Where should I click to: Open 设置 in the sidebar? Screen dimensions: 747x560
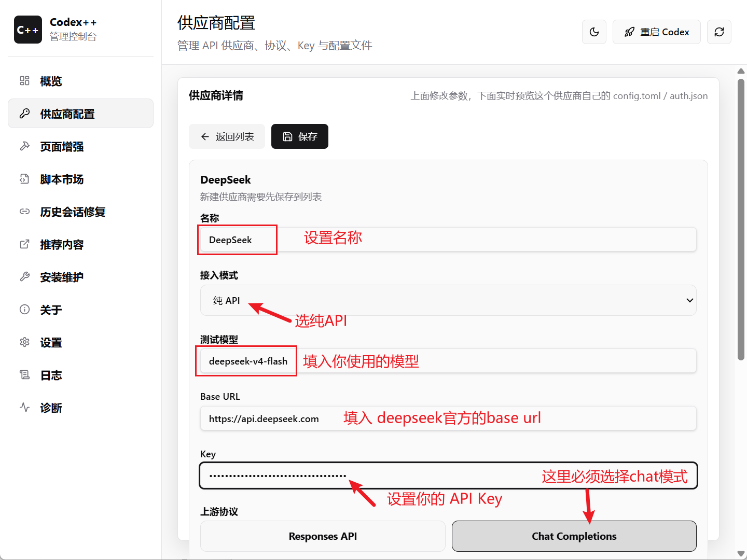80,342
